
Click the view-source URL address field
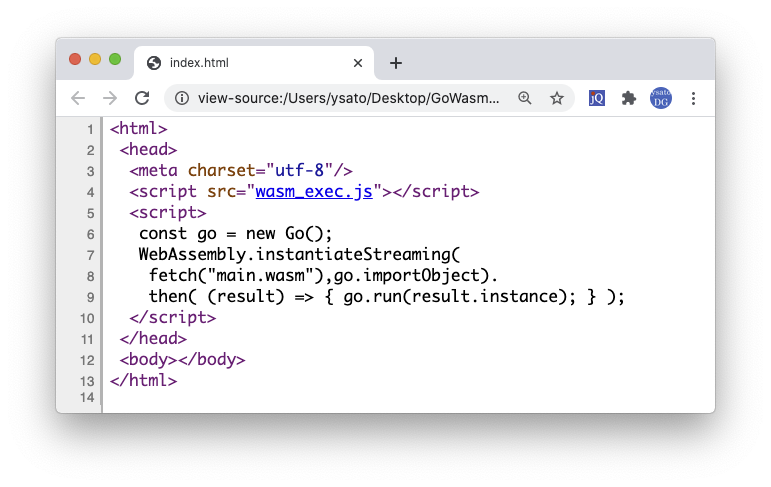coord(348,98)
